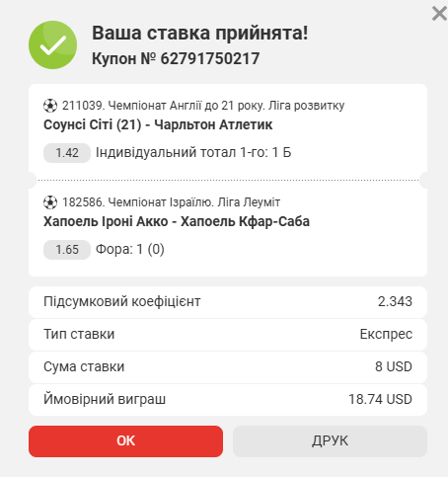Select the 1.65 odds badge
The width and height of the screenshot is (448, 477).
(x=67, y=250)
